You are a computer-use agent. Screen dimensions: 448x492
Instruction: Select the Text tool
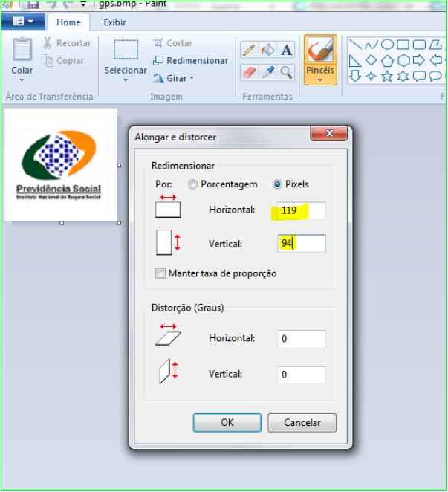click(286, 50)
